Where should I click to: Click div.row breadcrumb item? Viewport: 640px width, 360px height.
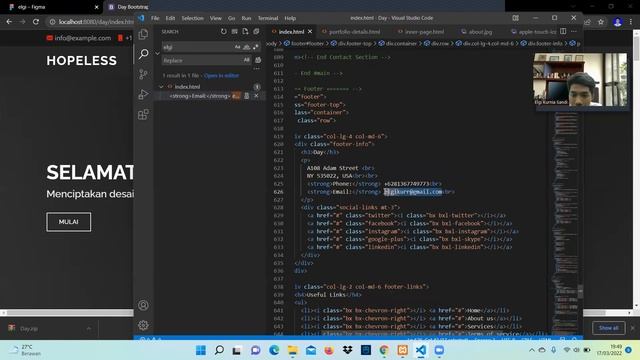(x=437, y=43)
